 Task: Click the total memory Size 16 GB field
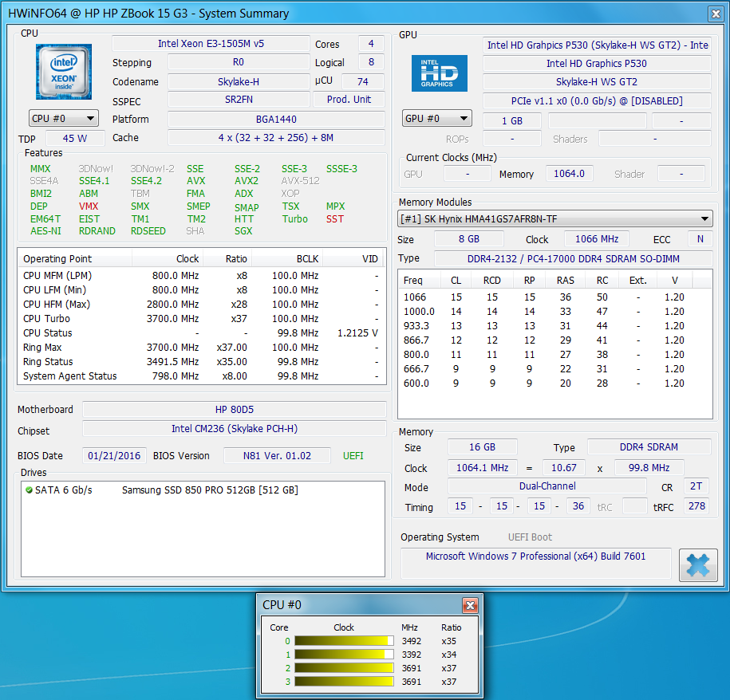pyautogui.click(x=483, y=447)
